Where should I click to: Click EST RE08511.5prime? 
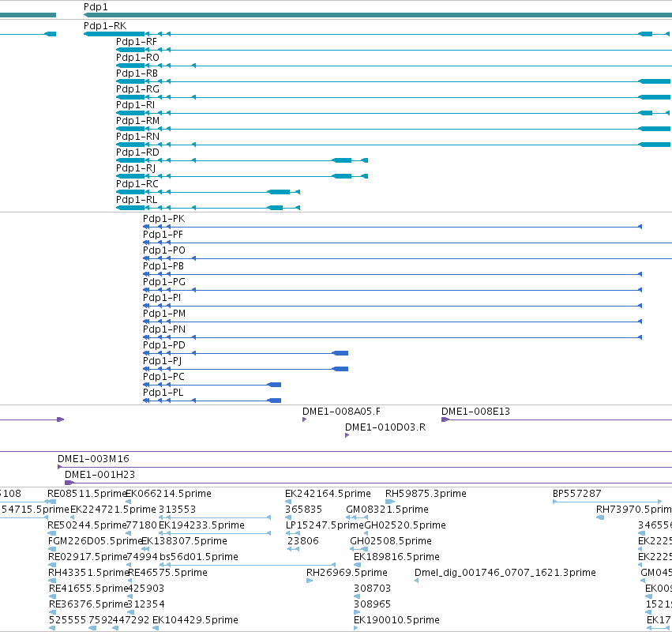coord(87,494)
